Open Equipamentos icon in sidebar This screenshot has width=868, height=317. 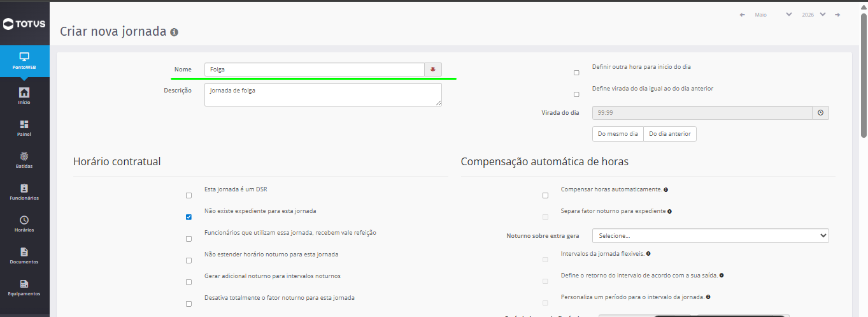(x=24, y=284)
